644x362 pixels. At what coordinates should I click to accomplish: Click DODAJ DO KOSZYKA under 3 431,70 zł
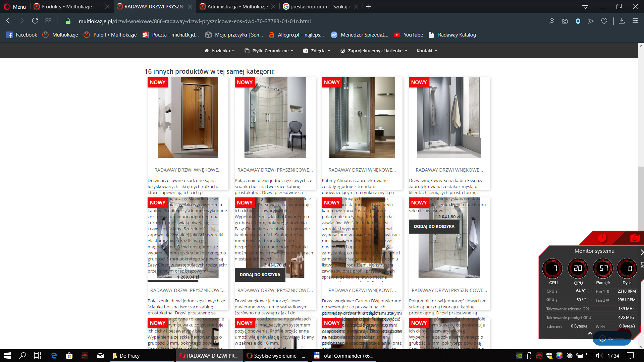pyautogui.click(x=260, y=275)
